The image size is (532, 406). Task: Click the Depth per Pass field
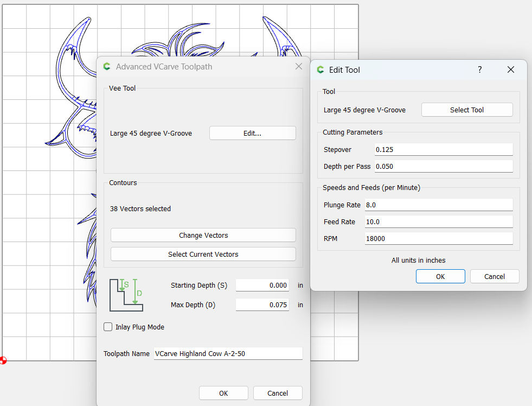[444, 166]
